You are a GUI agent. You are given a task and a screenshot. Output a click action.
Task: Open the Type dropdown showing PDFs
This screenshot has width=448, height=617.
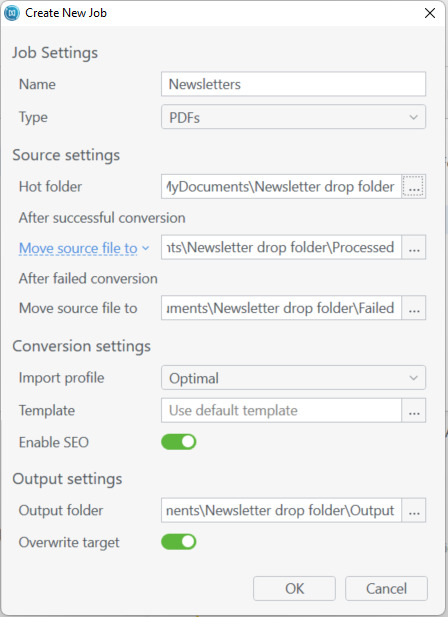[x=293, y=117]
